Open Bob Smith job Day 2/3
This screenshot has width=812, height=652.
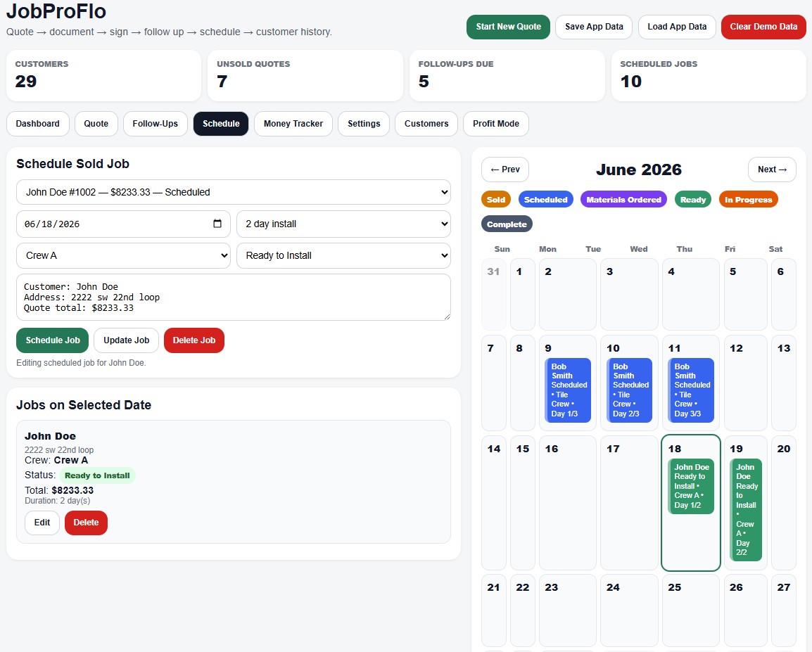(629, 390)
